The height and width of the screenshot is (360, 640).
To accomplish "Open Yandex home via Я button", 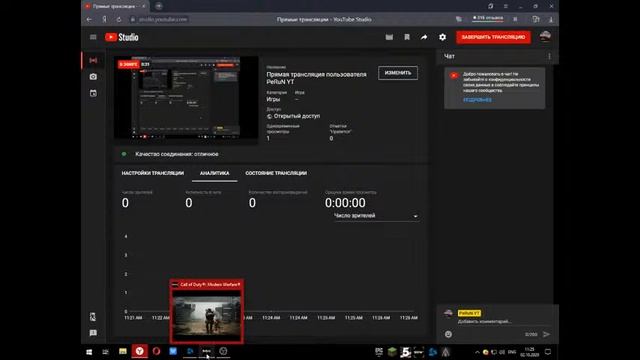I will [x=104, y=19].
